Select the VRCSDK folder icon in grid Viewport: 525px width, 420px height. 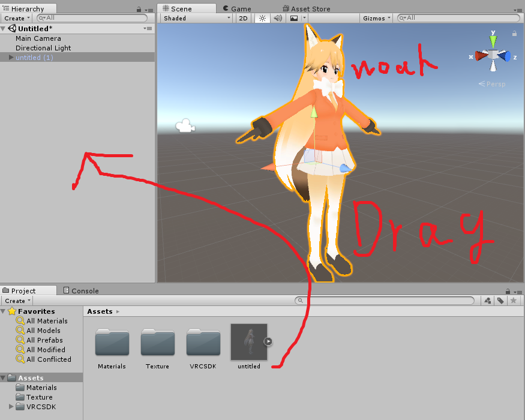click(x=203, y=342)
